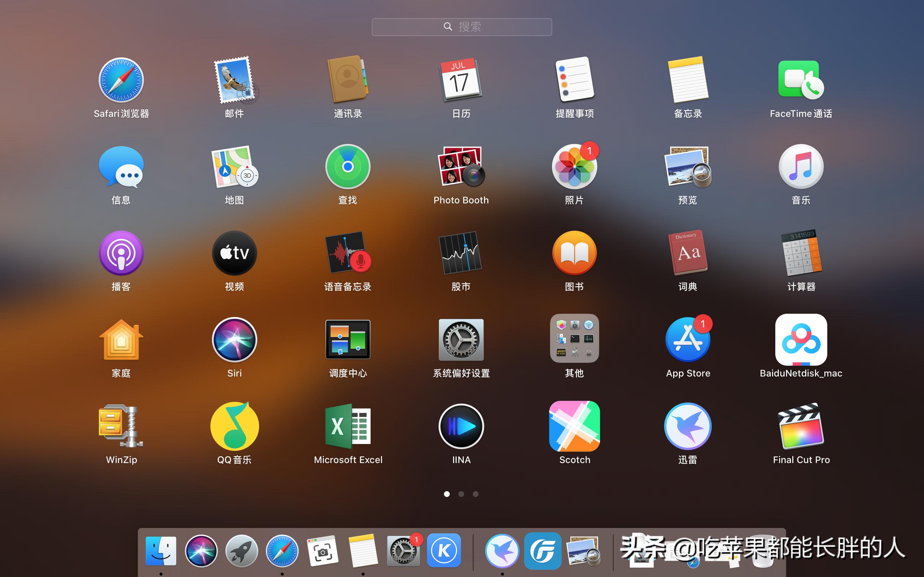The width and height of the screenshot is (924, 577).
Task: Open the 语音备忘录 voice memos app
Action: click(x=348, y=253)
